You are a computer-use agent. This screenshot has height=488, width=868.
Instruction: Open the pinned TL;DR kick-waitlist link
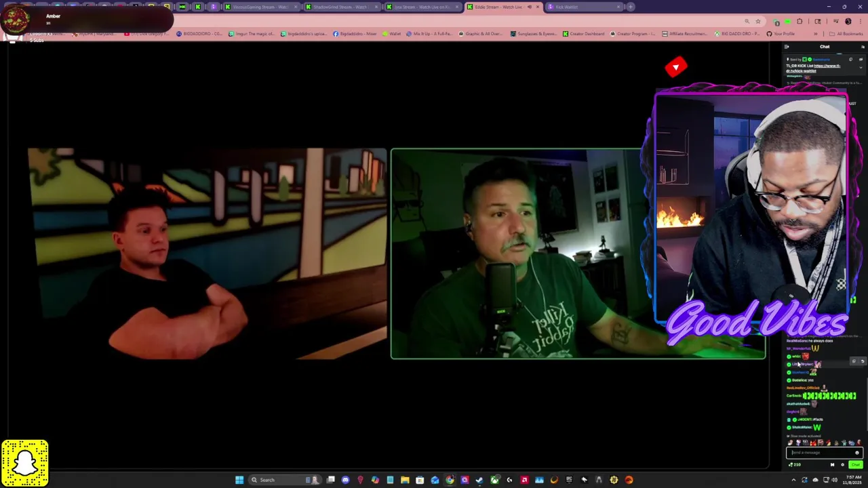pos(813,68)
